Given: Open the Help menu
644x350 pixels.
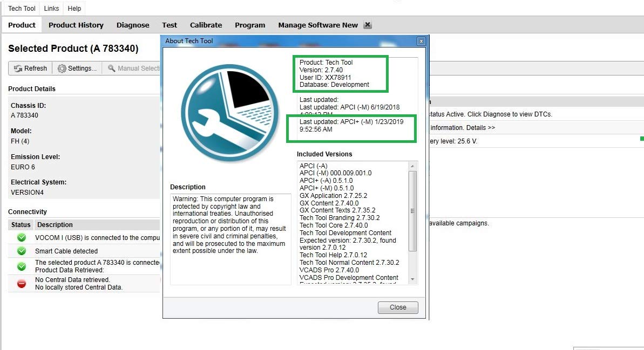Looking at the screenshot, I should point(74,9).
